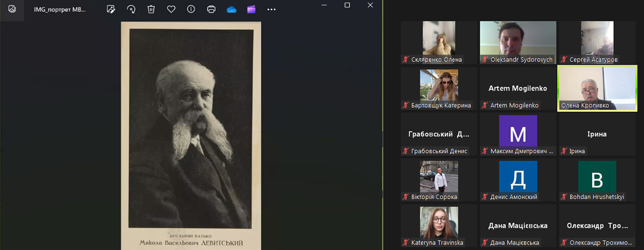Open the Edit image tool in Photos

pos(111,9)
